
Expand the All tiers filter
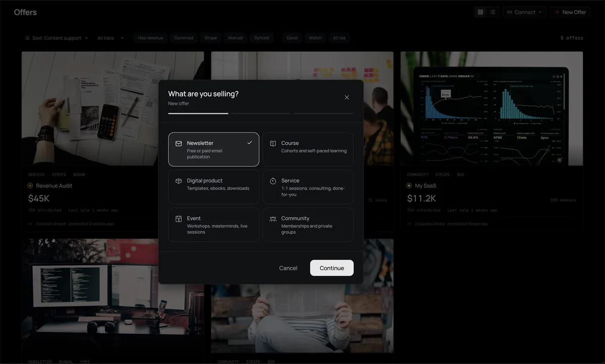pyautogui.click(x=110, y=38)
